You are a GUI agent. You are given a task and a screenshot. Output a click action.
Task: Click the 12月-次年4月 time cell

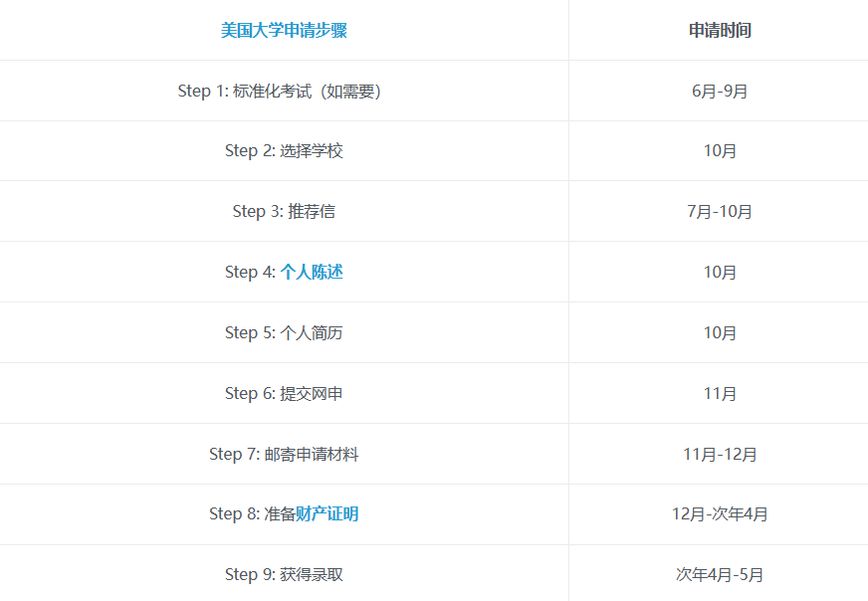click(x=720, y=513)
